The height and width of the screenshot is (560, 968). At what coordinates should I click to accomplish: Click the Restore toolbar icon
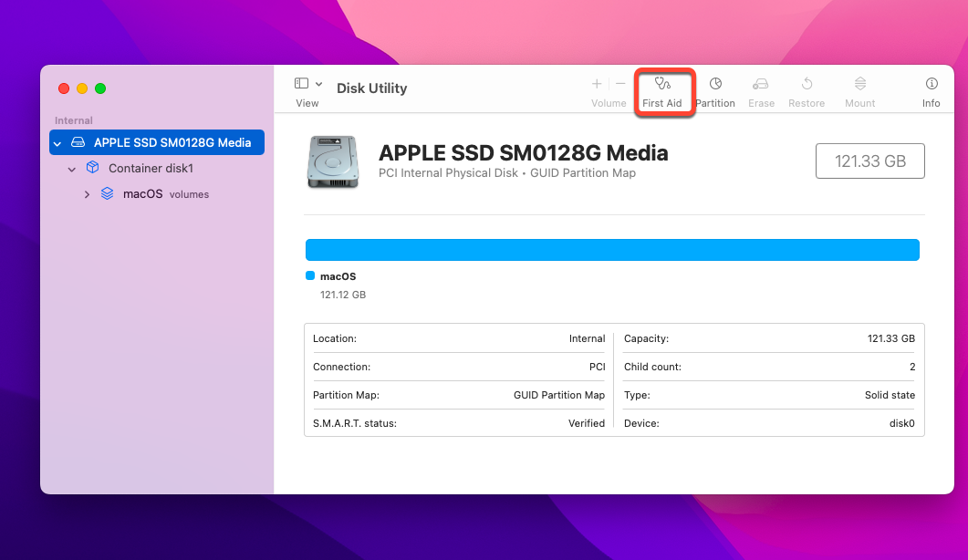(807, 83)
